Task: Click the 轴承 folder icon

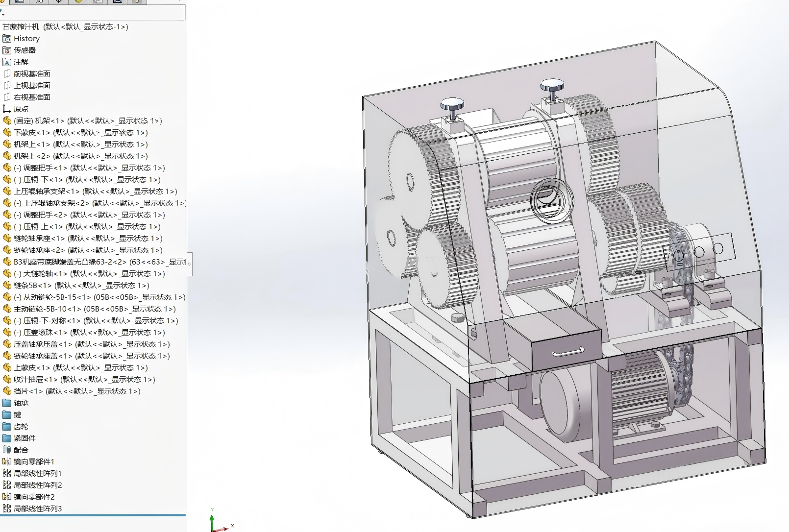Action: [x=7, y=403]
